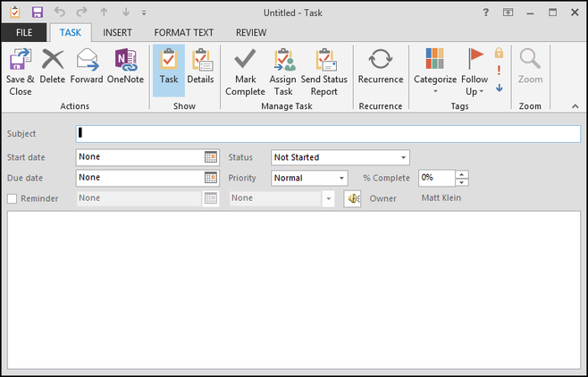Switch to the REVIEW tab
This screenshot has height=377, width=588.
(x=251, y=32)
